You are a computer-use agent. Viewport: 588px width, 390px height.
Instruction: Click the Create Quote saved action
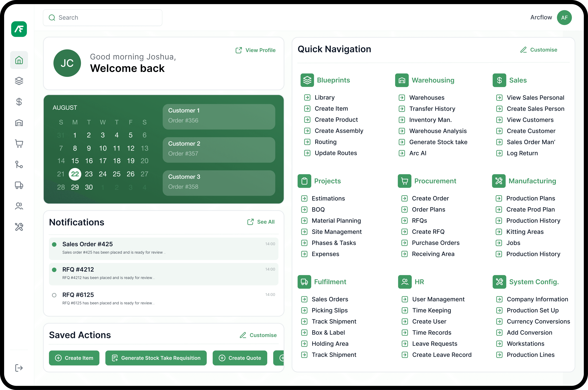[240, 358]
